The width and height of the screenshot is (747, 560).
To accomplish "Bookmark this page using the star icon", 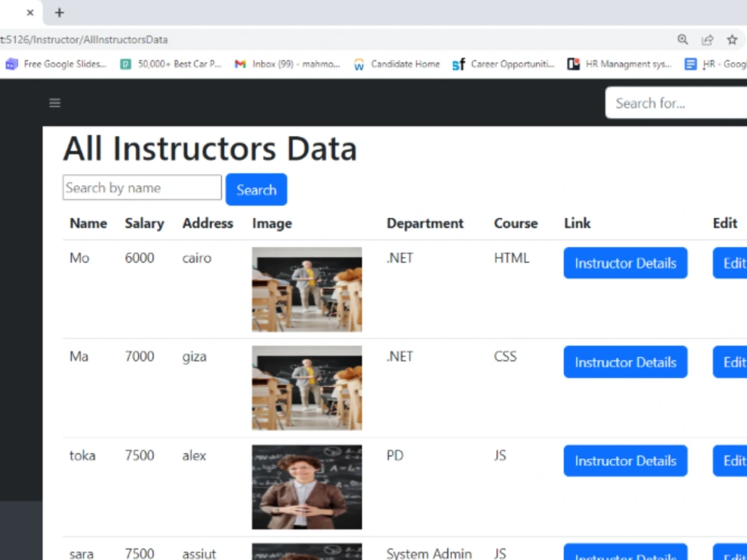I will click(732, 40).
